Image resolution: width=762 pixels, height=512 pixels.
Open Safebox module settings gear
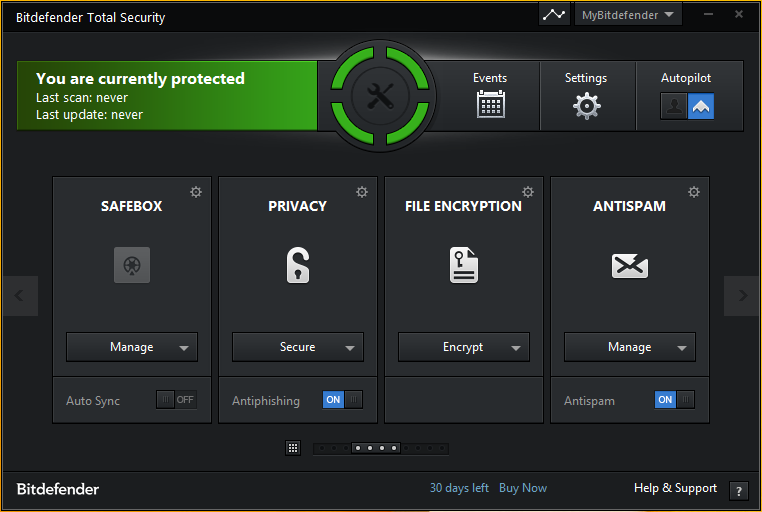pyautogui.click(x=196, y=192)
